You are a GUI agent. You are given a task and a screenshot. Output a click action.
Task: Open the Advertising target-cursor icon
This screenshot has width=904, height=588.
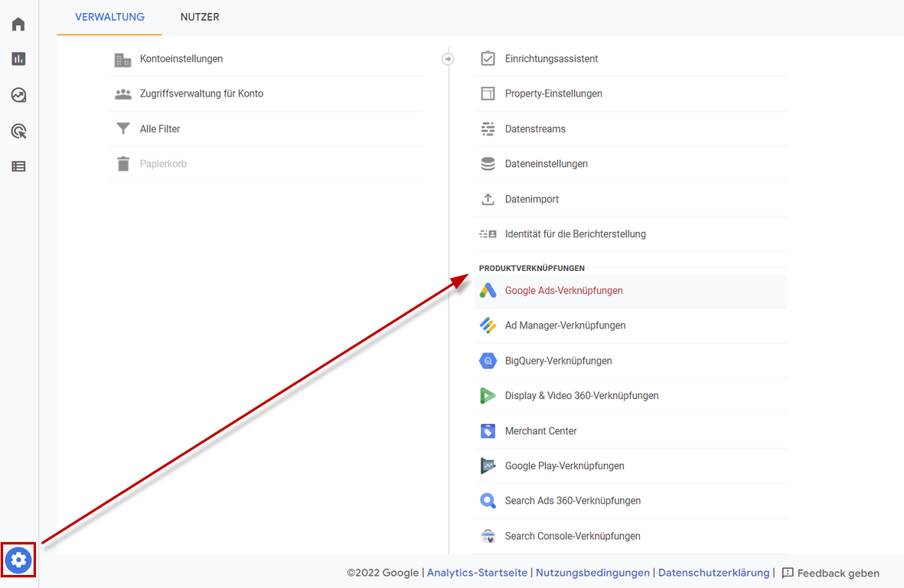tap(18, 131)
